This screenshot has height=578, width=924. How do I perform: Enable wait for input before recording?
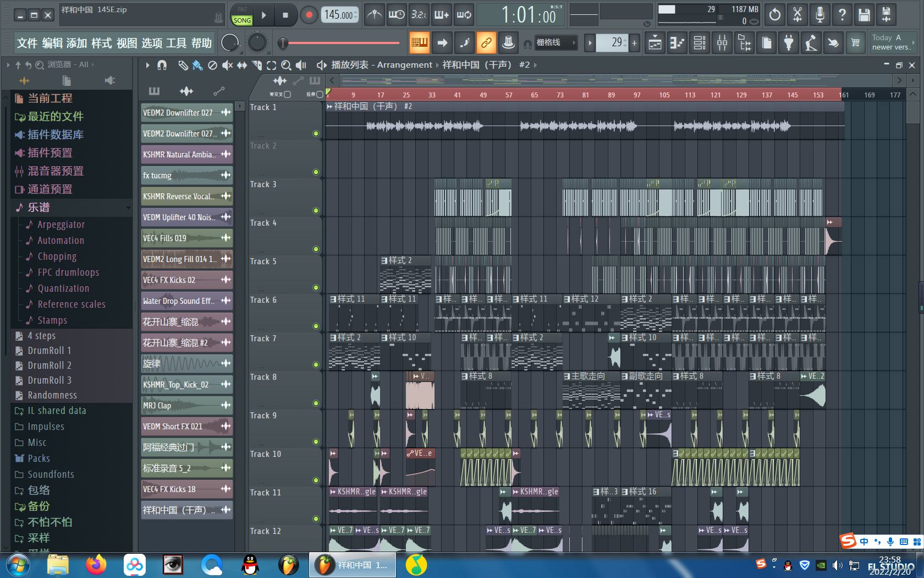click(x=397, y=15)
